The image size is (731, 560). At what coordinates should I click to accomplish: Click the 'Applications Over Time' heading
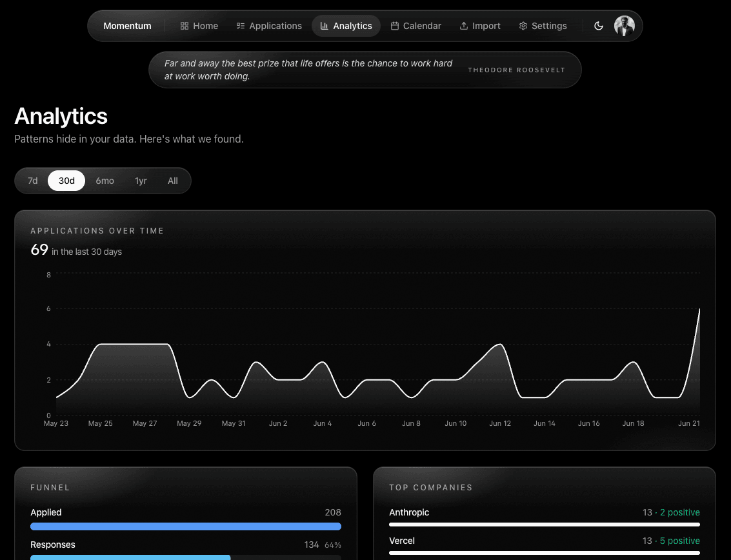(x=97, y=231)
